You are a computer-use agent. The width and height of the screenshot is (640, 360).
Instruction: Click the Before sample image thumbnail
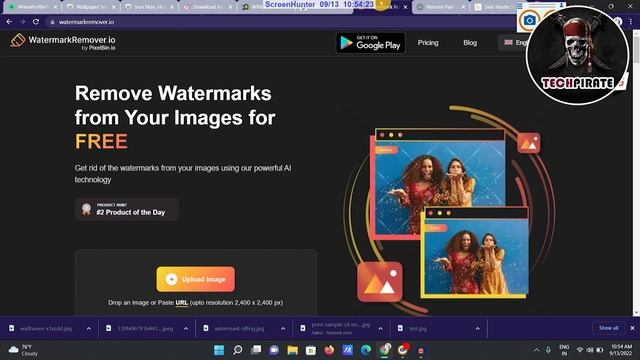[440, 187]
